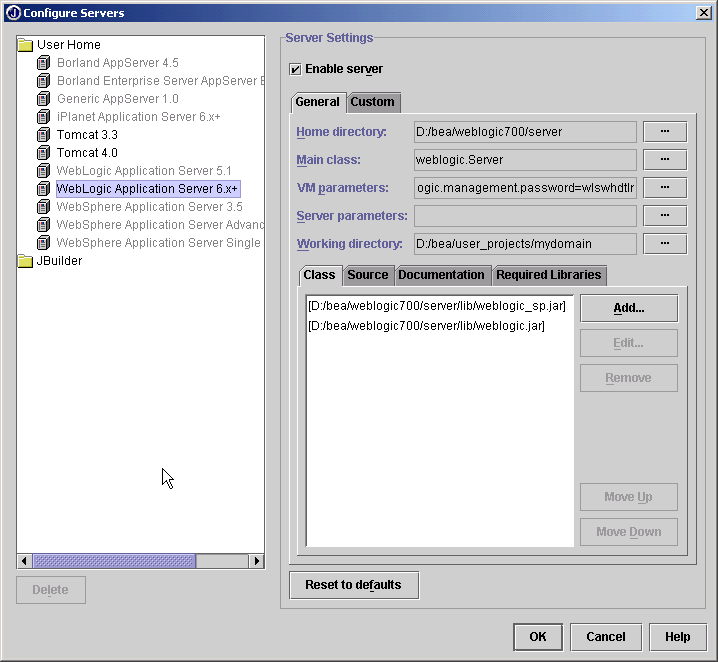Switch to the Source tab
Screen dimensions: 718x662
tap(368, 275)
